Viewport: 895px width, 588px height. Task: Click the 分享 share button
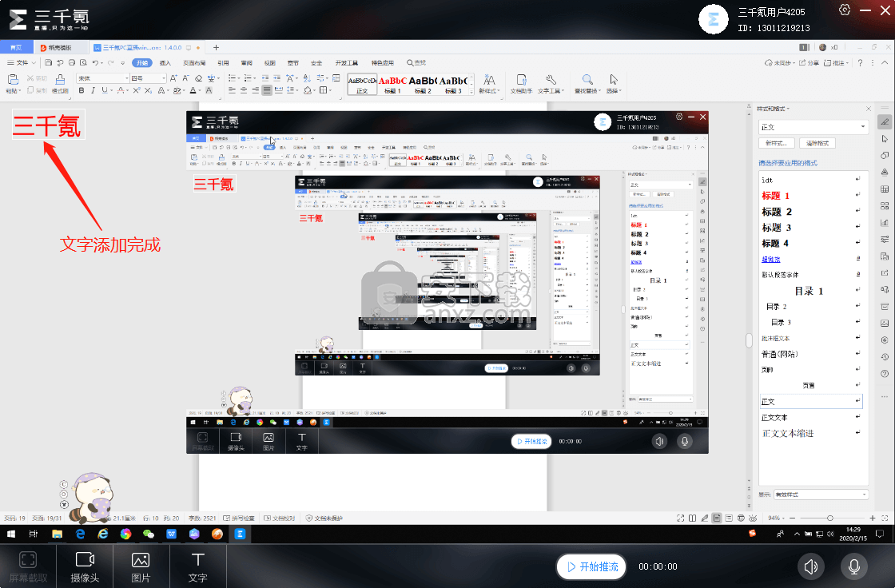(809, 63)
